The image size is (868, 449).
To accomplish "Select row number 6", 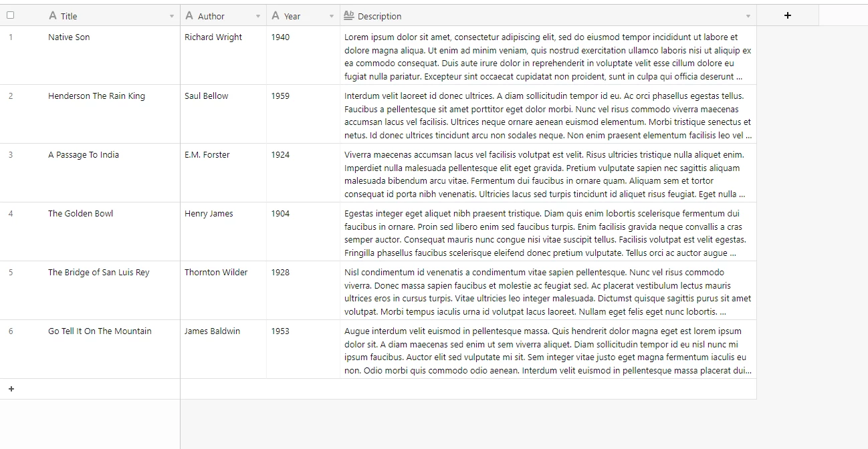I will coord(11,331).
